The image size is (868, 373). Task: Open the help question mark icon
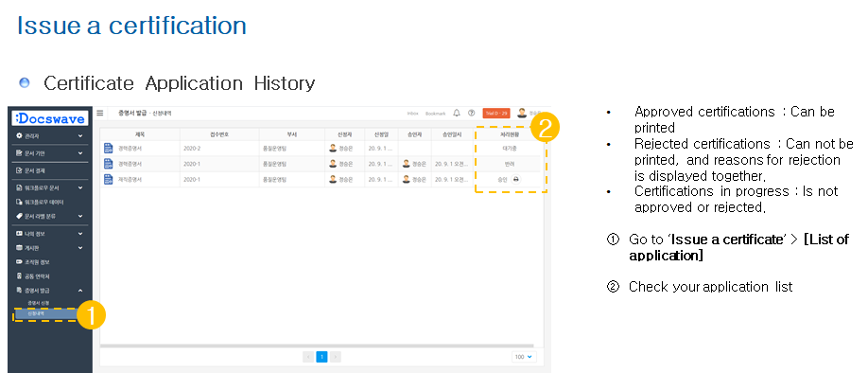coord(471,113)
